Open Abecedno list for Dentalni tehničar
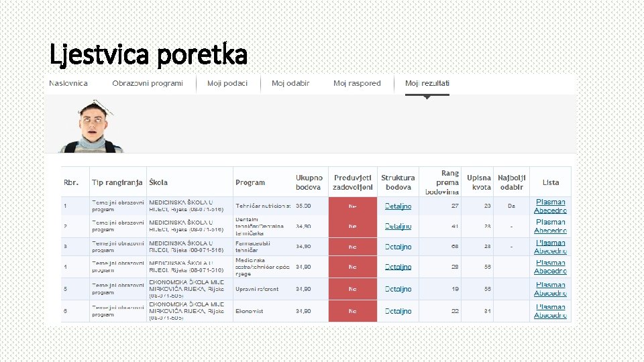Screen dimensions: 644x362 click(550, 231)
